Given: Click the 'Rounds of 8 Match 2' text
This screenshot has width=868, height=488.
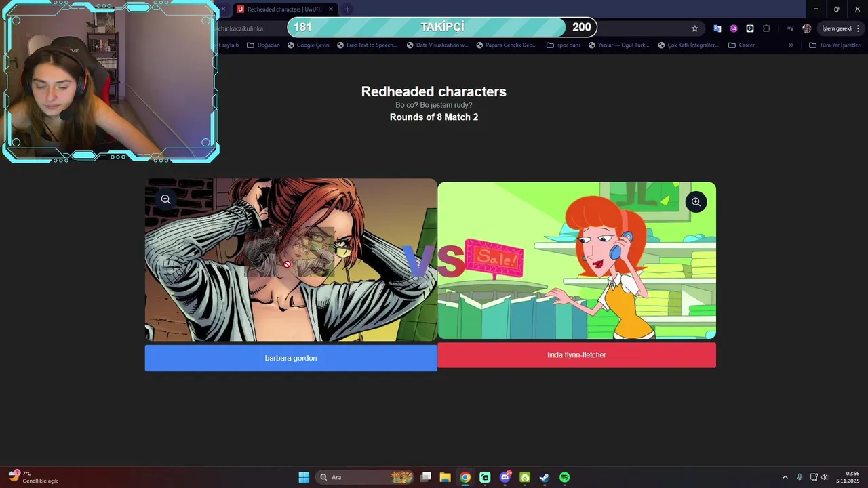Looking at the screenshot, I should tap(434, 117).
